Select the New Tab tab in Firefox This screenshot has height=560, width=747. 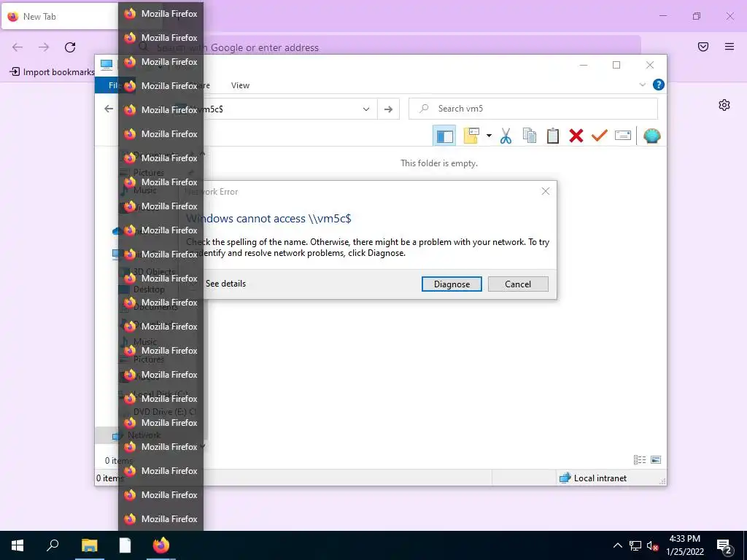click(x=60, y=17)
